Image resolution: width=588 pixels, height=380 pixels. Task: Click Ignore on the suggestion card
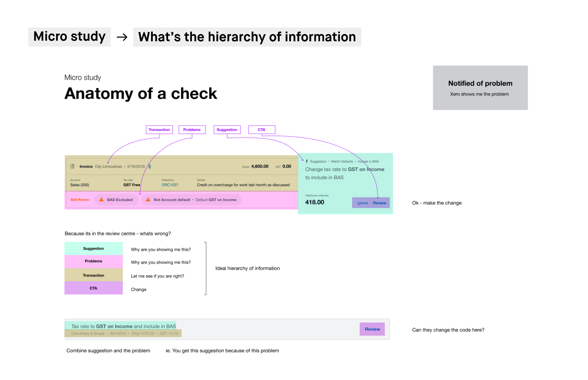pos(362,202)
